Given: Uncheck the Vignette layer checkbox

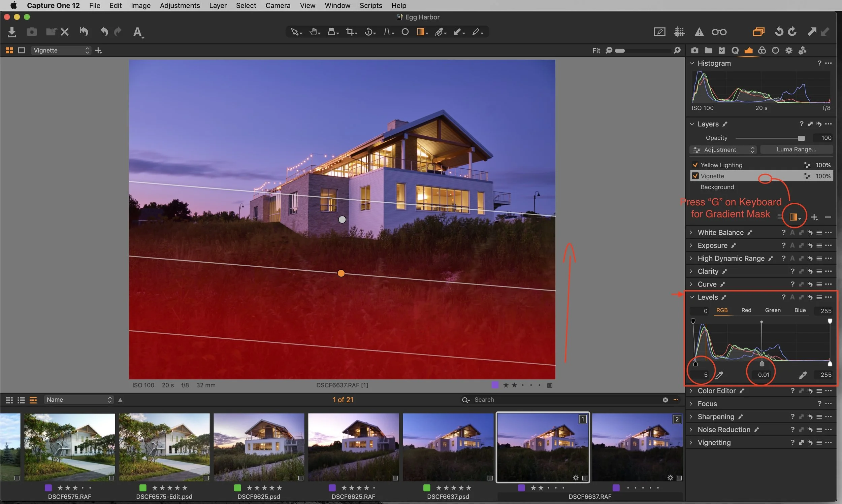Looking at the screenshot, I should 695,176.
